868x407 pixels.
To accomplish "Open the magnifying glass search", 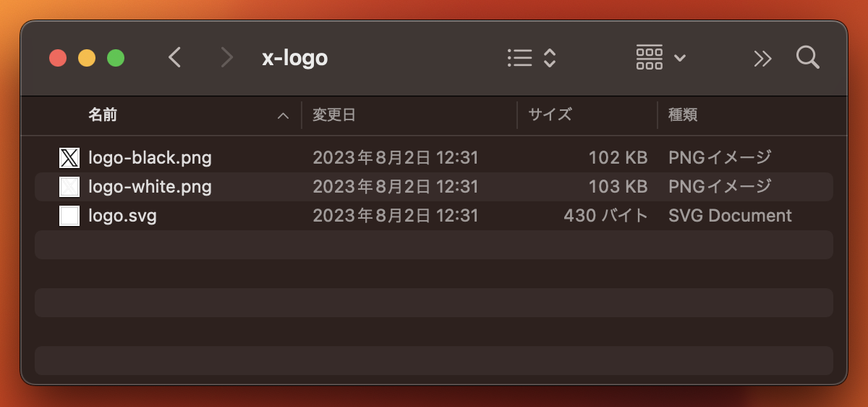I will [807, 57].
